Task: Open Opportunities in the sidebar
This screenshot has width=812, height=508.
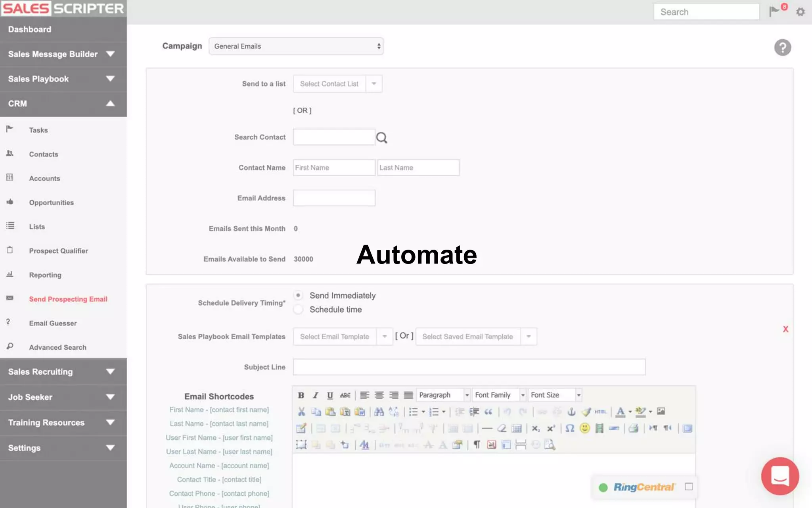Action: click(51, 203)
